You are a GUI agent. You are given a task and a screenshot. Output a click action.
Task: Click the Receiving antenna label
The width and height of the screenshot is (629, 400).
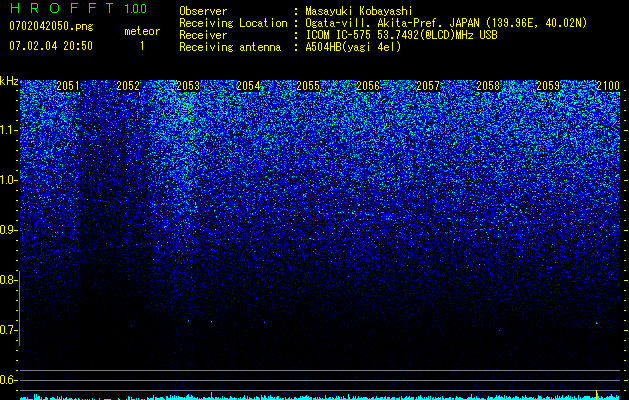(x=230, y=47)
